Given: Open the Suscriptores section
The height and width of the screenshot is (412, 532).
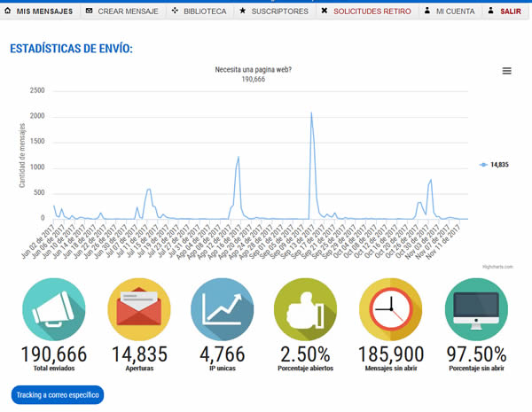Looking at the screenshot, I should (x=279, y=12).
